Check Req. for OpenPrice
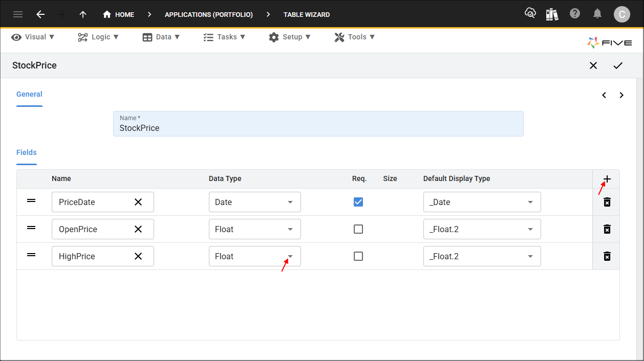 [x=358, y=229]
